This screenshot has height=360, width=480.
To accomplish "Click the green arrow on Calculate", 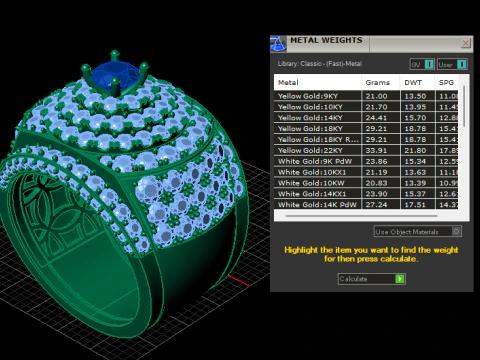I will click(x=400, y=279).
